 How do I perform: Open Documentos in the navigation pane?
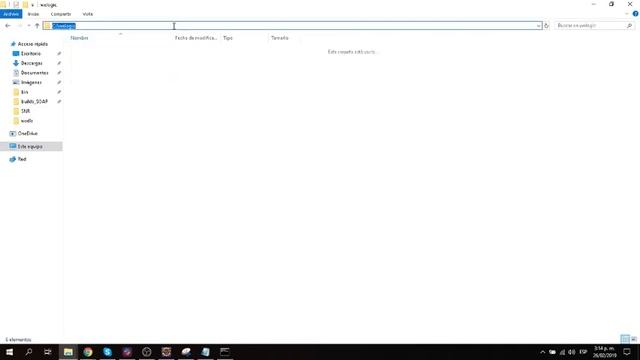tap(34, 73)
